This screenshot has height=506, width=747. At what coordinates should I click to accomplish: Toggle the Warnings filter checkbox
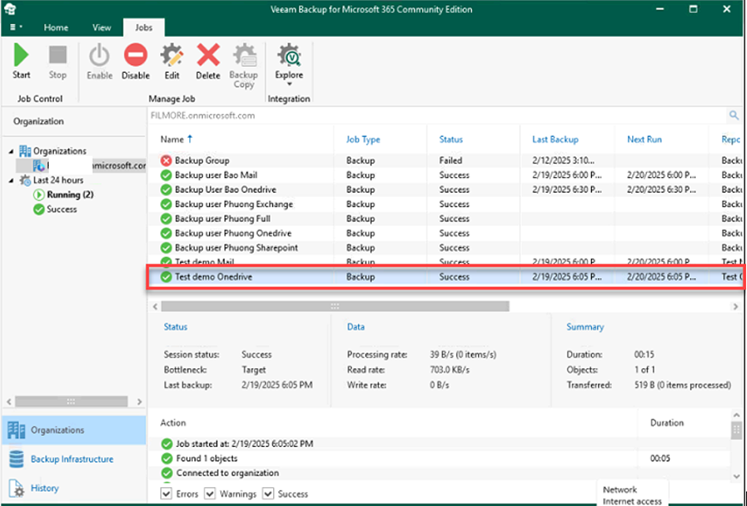click(210, 493)
